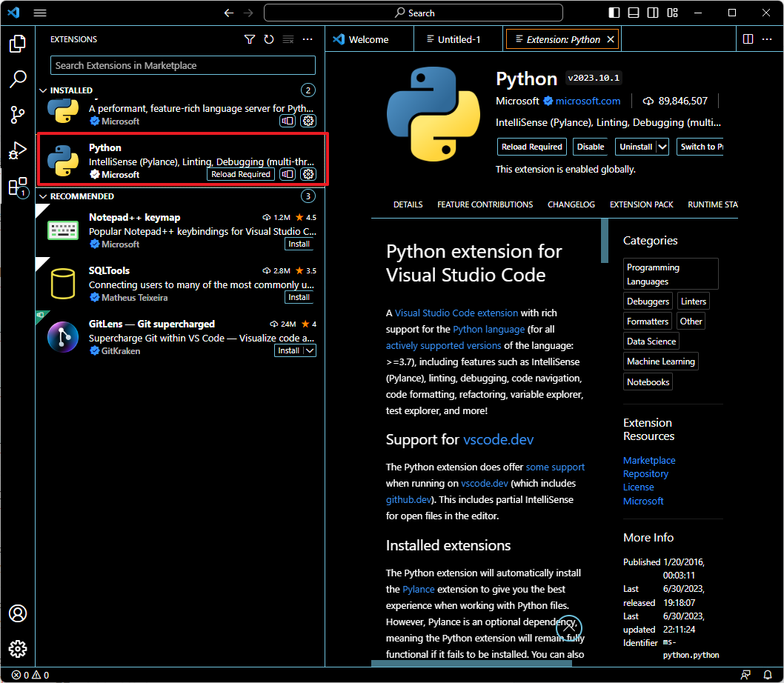
Task: Click Reload Required on Python list row
Action: coord(241,174)
